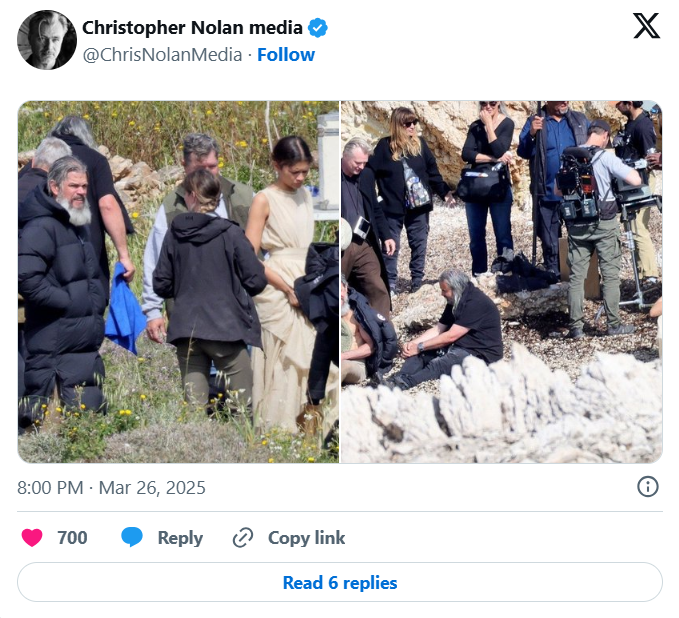This screenshot has width=679, height=618.
Task: Click the 700 likes count
Action: tap(72, 538)
